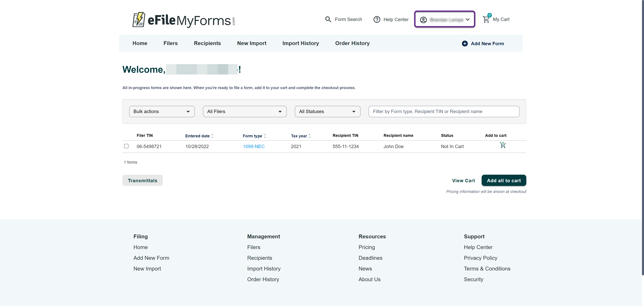Viewport: 644px width, 306px height.
Task: Sort table by Form type arrows
Action: (265, 136)
